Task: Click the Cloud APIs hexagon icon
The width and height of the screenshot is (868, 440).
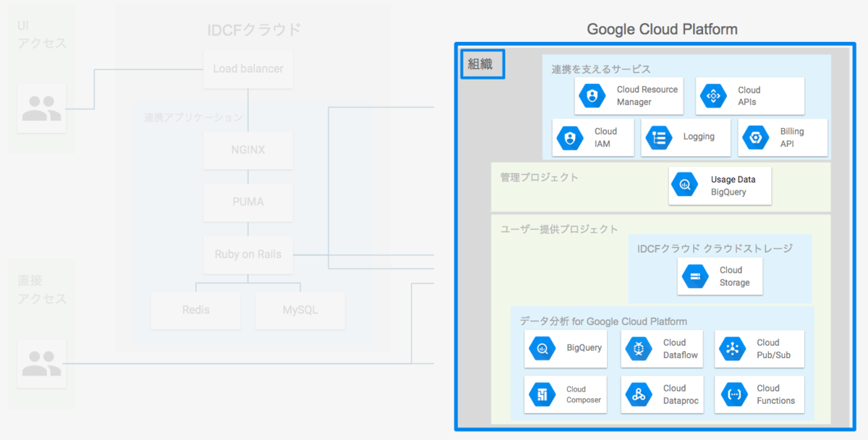Action: pos(714,96)
